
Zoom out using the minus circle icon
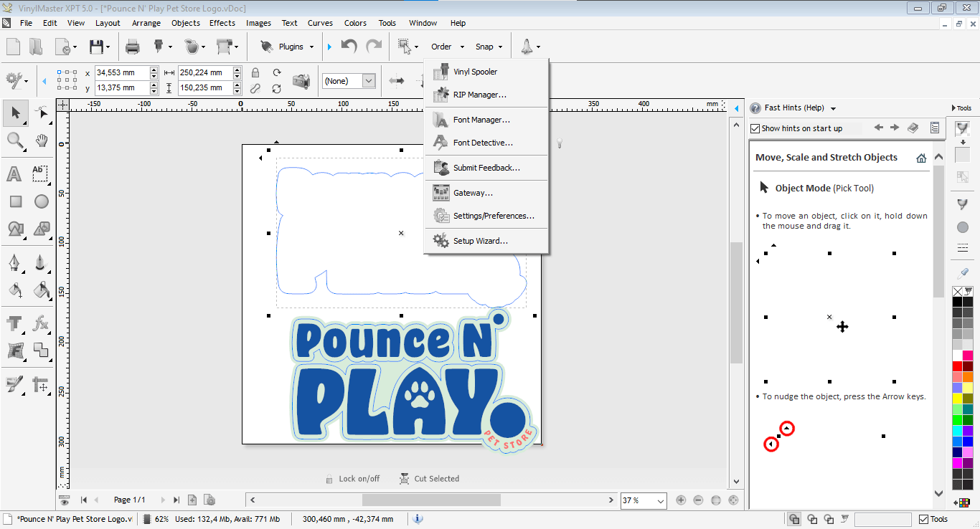[698, 500]
